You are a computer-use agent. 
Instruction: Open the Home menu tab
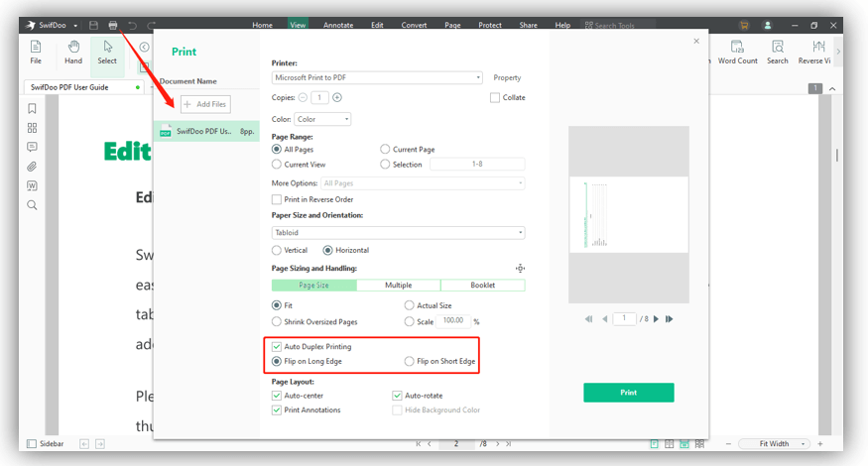point(263,25)
